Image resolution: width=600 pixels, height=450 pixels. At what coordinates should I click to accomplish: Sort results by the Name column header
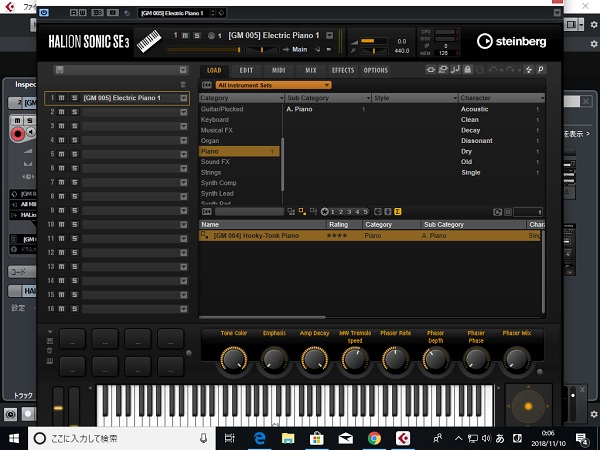pos(262,225)
